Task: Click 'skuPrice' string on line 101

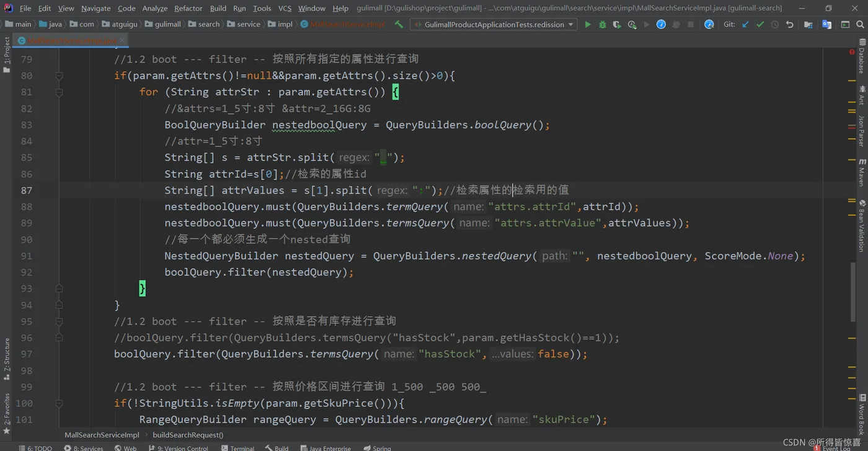Action: (564, 419)
